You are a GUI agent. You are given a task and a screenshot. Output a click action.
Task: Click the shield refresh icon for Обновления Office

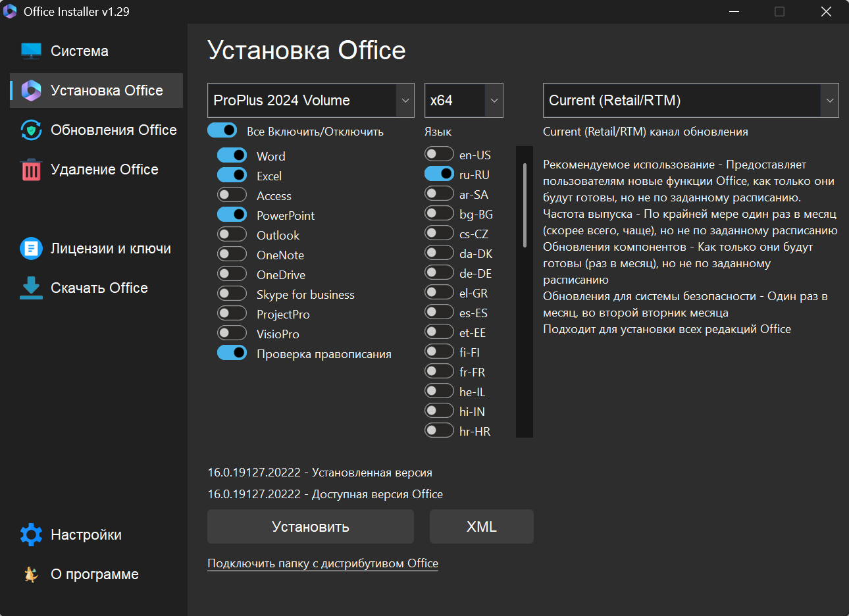(31, 130)
